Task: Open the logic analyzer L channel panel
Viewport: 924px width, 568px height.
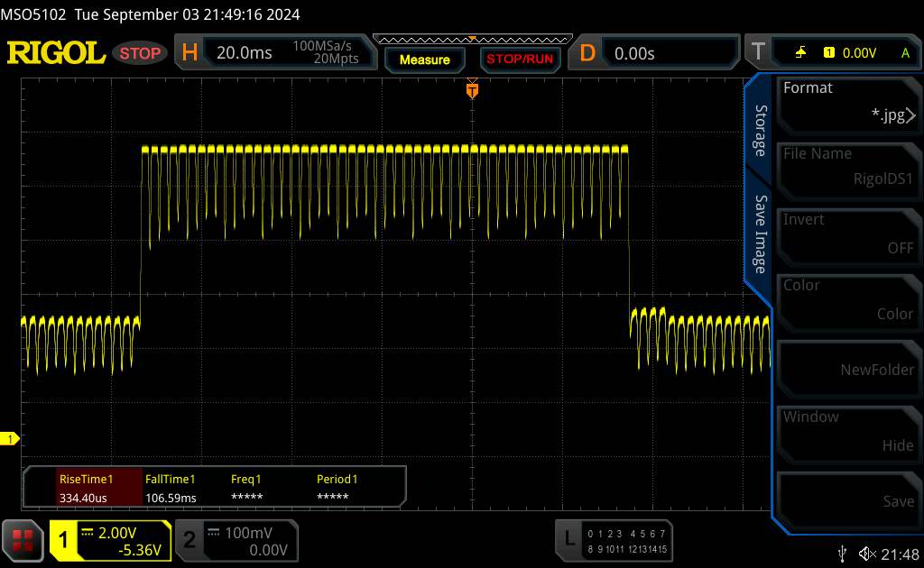Action: [615, 538]
